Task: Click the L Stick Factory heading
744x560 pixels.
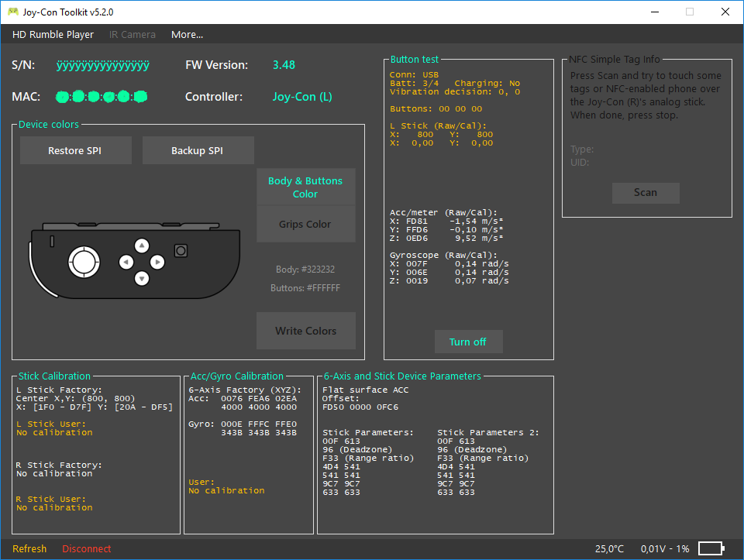Action: (x=59, y=390)
